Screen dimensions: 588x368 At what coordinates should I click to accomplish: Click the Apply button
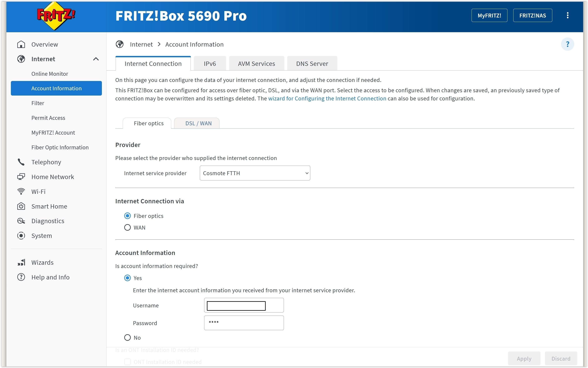point(524,358)
